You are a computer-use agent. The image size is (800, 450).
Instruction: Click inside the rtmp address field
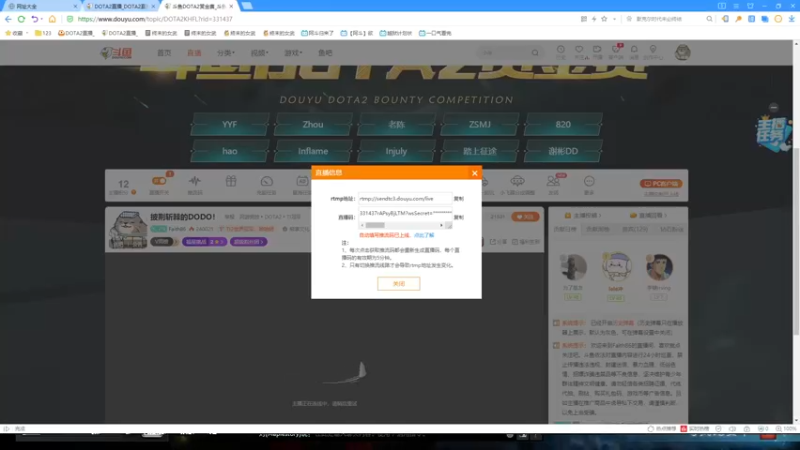point(405,198)
